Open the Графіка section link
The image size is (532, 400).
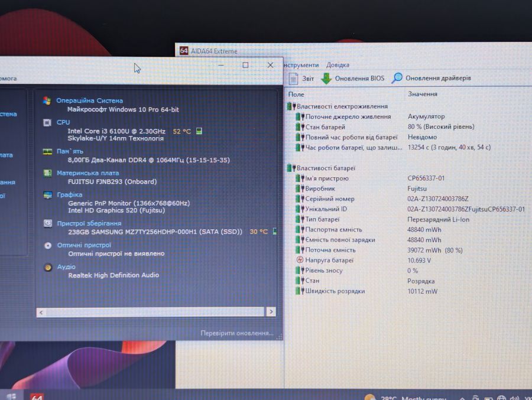(x=70, y=195)
